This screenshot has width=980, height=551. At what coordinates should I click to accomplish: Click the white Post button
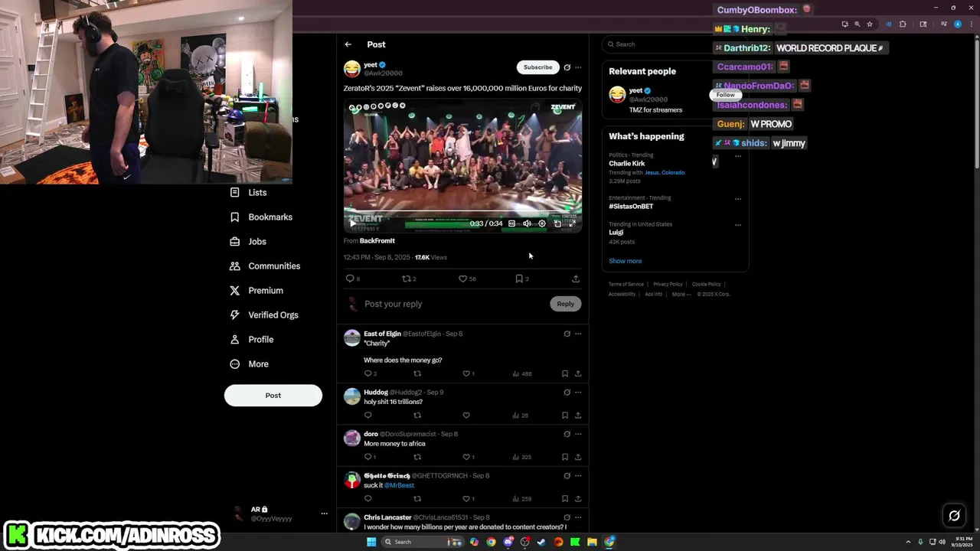pos(273,396)
